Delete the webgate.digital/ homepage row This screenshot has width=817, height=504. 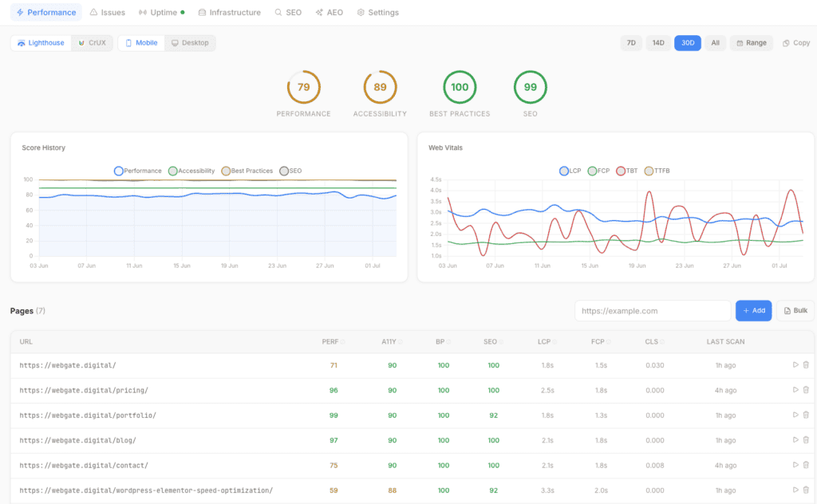click(x=806, y=365)
